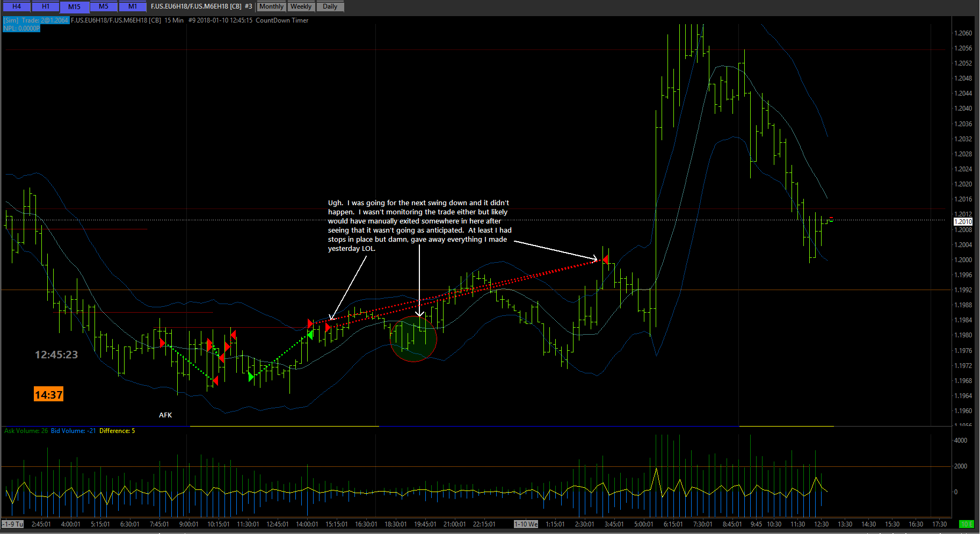This screenshot has width=980, height=534.
Task: Click the 1.2032 price scale value
Action: 963,139
